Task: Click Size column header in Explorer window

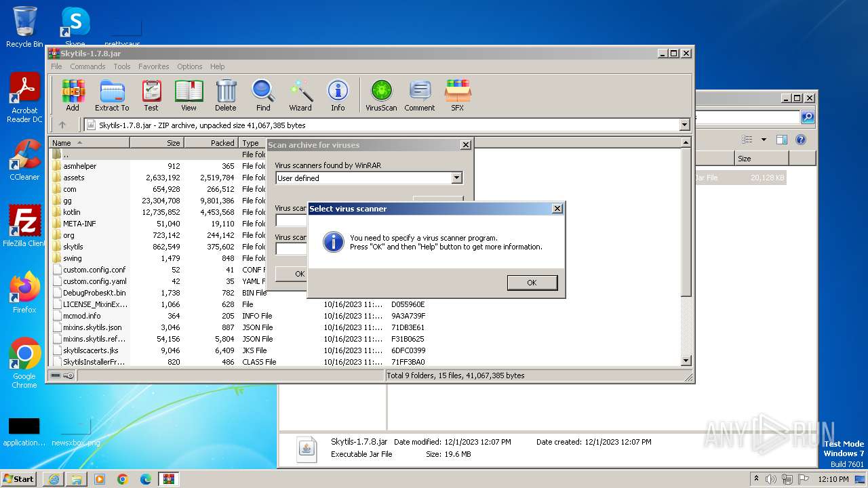Action: coord(762,159)
